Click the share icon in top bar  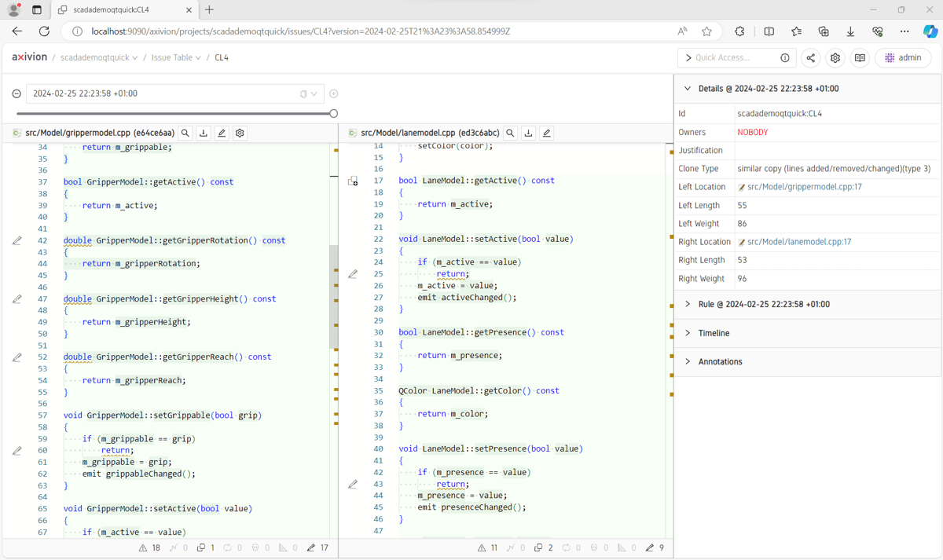pos(810,58)
